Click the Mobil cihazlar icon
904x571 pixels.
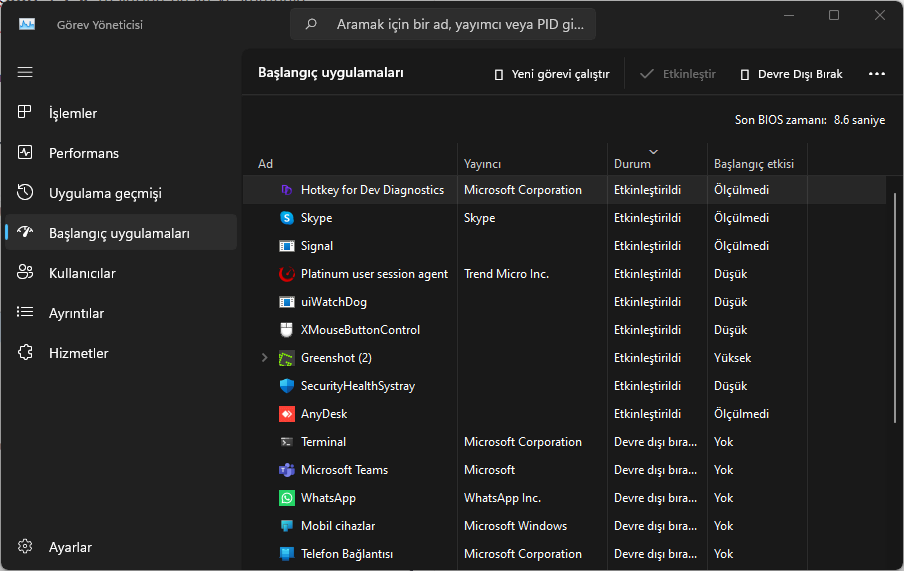[287, 526]
